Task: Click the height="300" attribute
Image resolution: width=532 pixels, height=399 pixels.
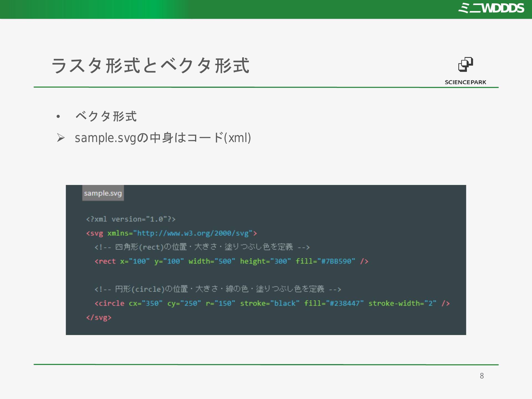Action: (x=265, y=261)
